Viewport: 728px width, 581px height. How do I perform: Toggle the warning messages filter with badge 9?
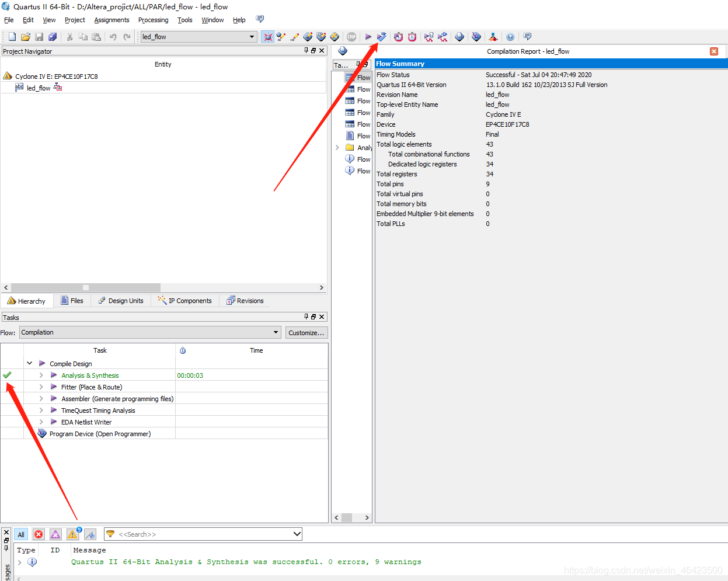73,534
